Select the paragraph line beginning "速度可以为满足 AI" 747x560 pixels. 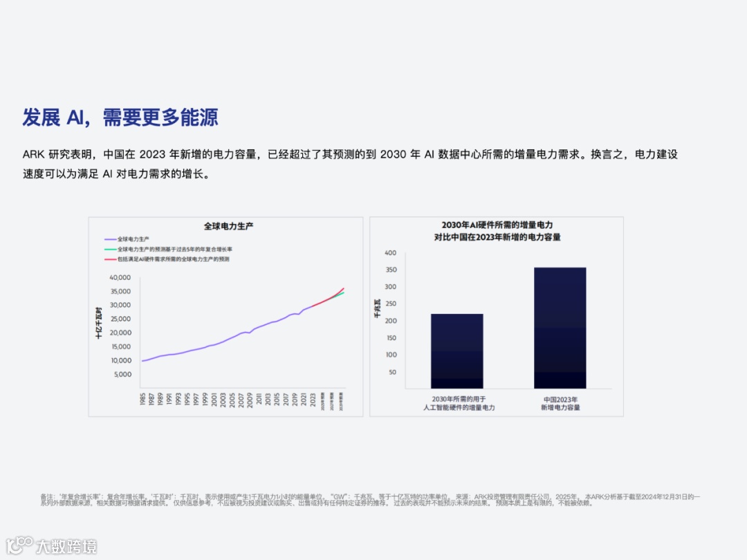tap(116, 174)
